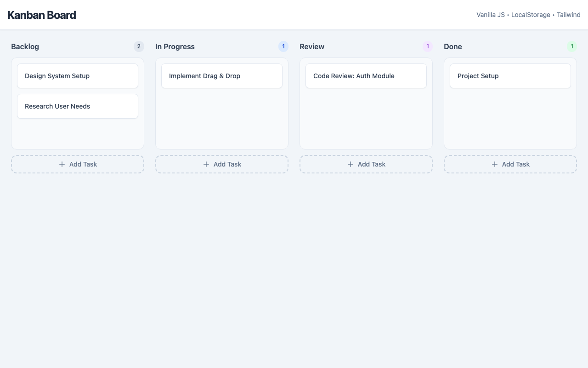Click the task count badge on Backlog

click(x=139, y=46)
